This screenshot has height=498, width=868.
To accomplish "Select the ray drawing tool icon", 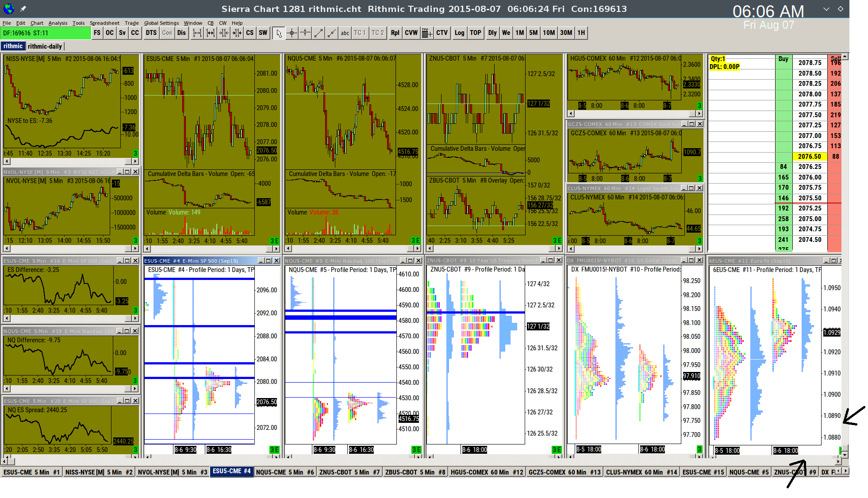I will [332, 33].
